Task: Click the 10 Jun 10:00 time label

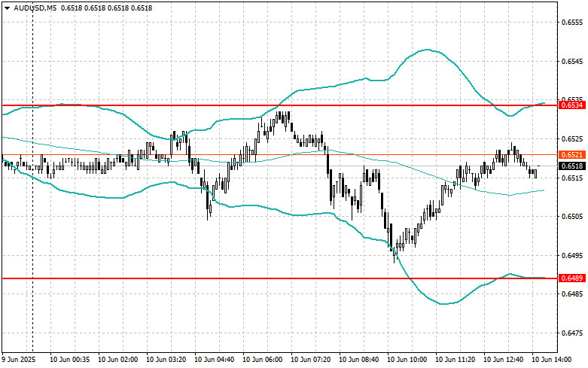Action: pos(407,360)
